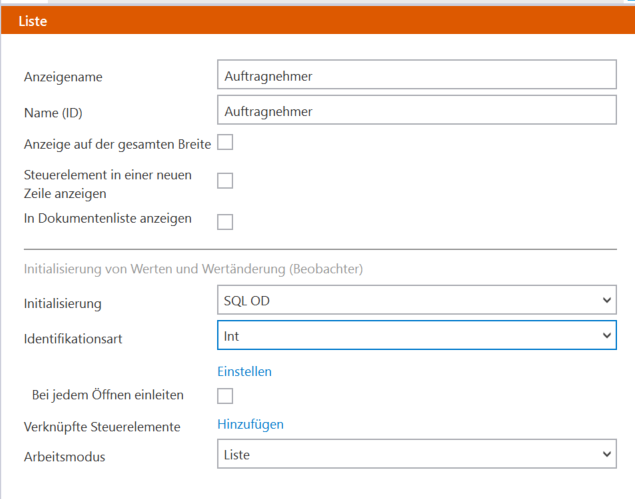Click the chevron arrow of Identifikationsart combo box
Screen dimensions: 635x499
607,335
